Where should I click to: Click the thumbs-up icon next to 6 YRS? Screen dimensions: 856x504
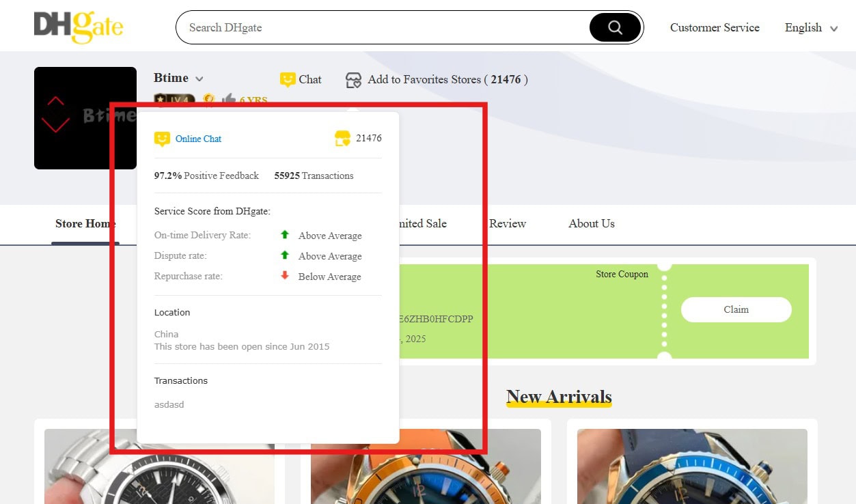(x=229, y=100)
